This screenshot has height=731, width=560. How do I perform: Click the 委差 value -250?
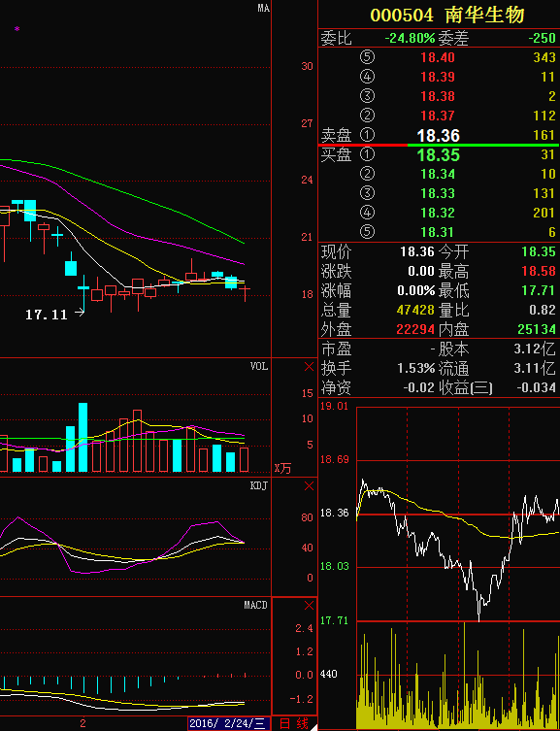pos(542,38)
